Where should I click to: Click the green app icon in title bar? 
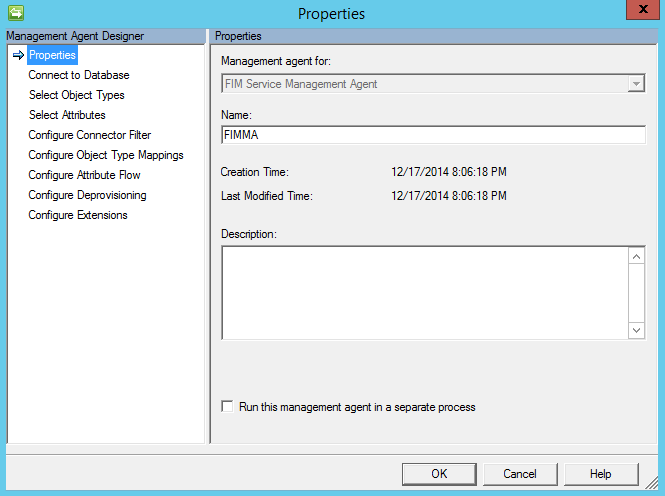coord(16,13)
